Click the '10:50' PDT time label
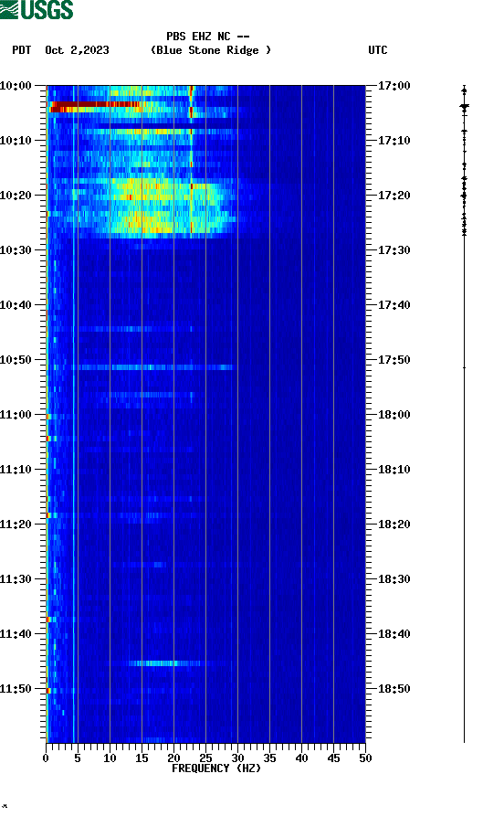504x816 pixels. coord(16,360)
